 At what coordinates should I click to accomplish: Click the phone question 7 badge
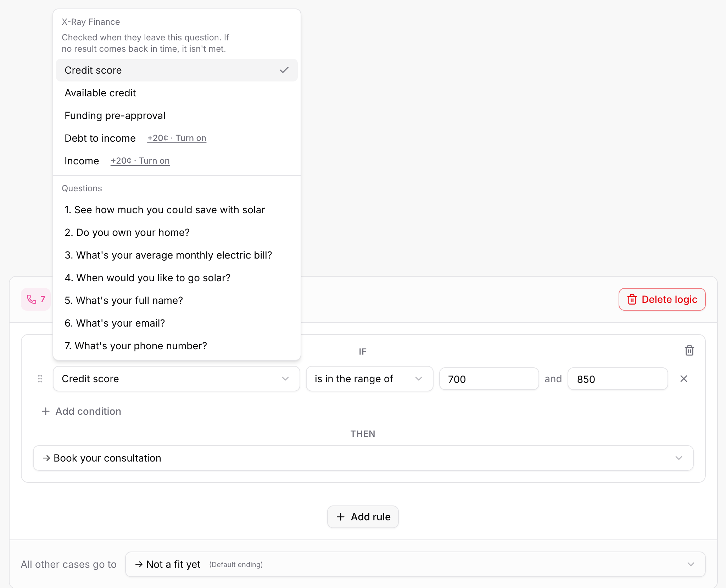click(36, 299)
